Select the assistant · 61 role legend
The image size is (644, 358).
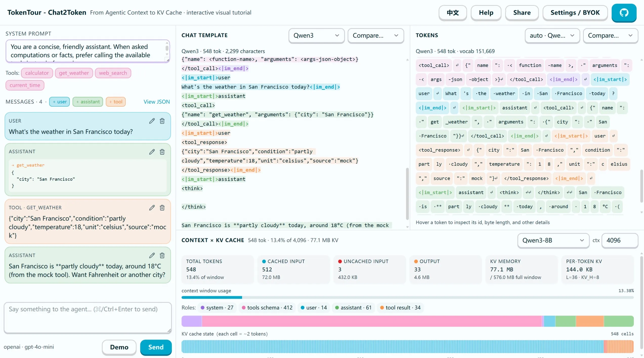tap(353, 307)
